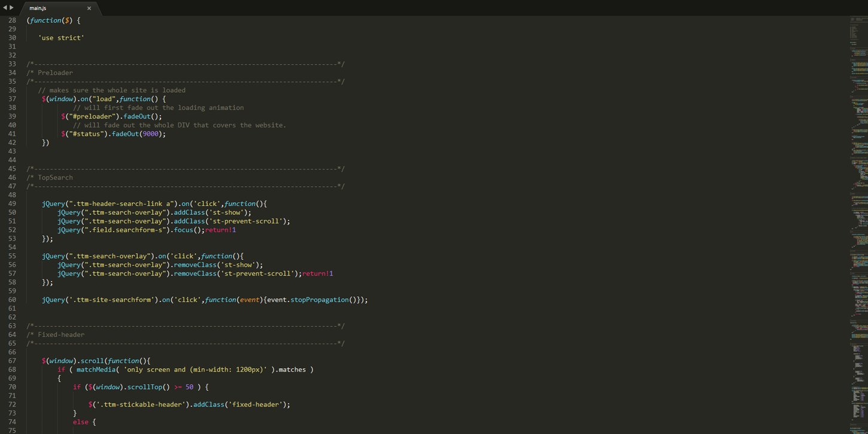Click the "load" string on line 37

(104, 99)
